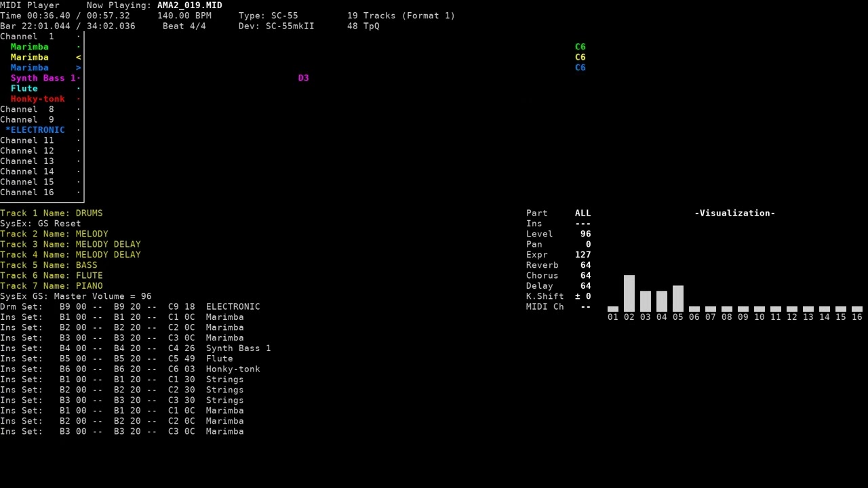The width and height of the screenshot is (868, 488).
Task: Click the Expr 127 value
Action: tap(583, 255)
